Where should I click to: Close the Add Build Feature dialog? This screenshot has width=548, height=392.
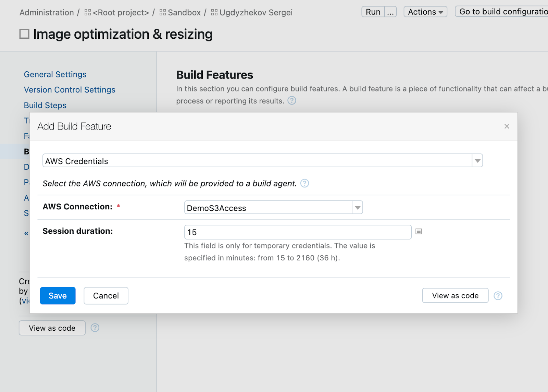[507, 126]
